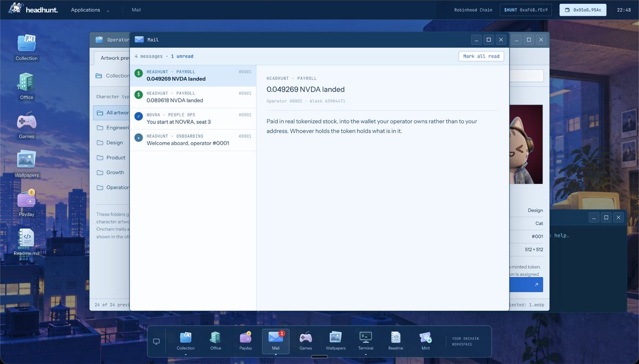Click the blue arrow button in Operator window
Screen dimensions: 639x364
pyautogui.click(x=526, y=285)
